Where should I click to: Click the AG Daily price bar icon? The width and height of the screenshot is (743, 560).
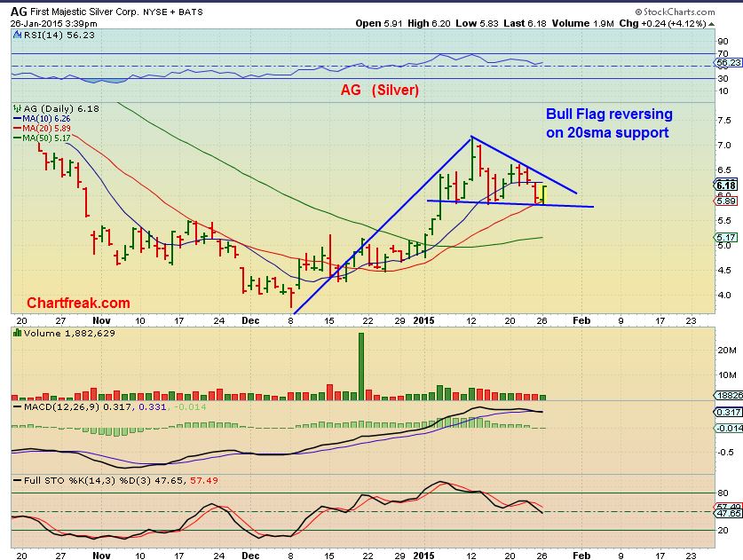point(17,108)
